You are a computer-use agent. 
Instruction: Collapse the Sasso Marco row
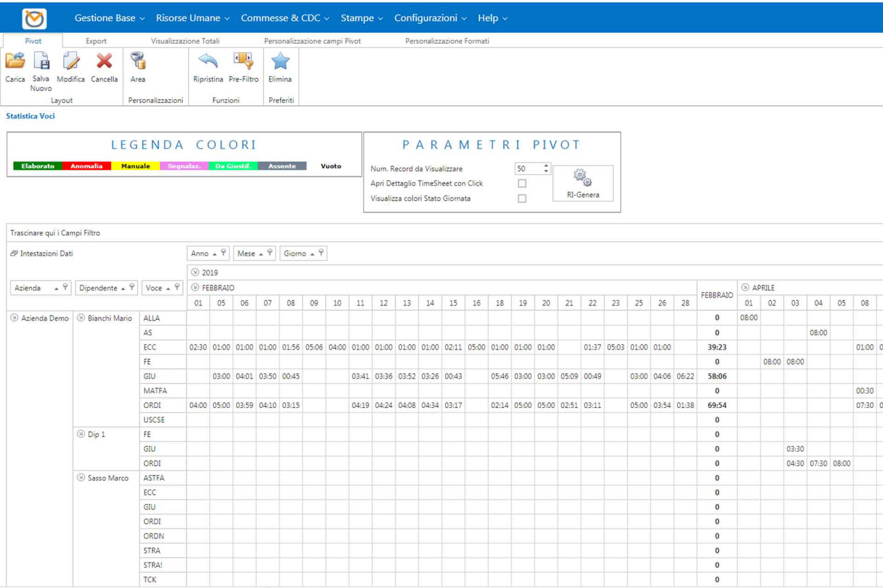(81, 477)
